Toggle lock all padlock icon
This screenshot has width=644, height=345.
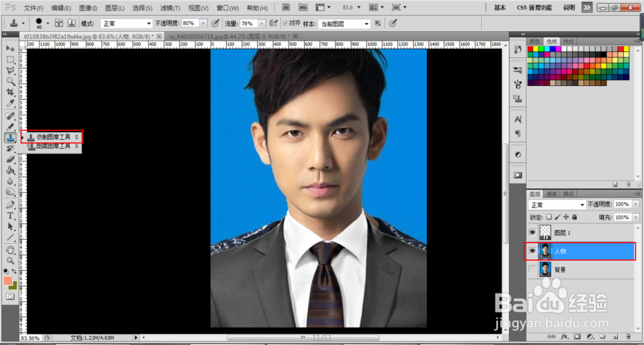tap(574, 217)
